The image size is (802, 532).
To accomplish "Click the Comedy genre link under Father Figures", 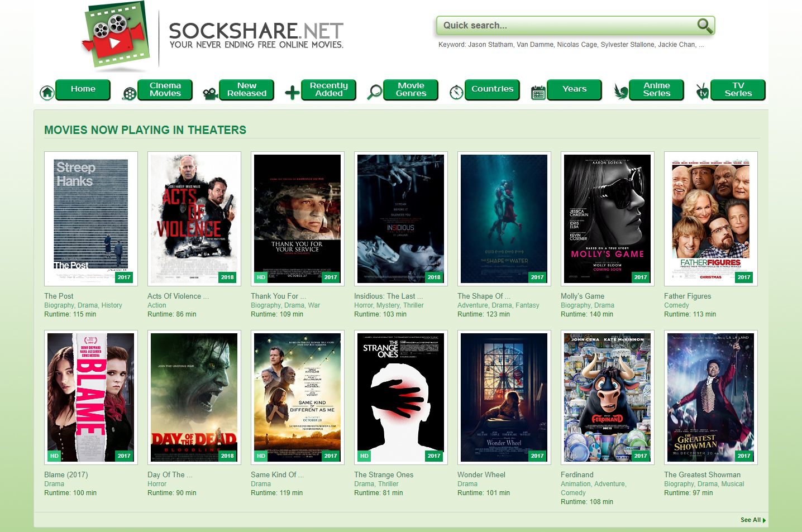I will (x=676, y=305).
